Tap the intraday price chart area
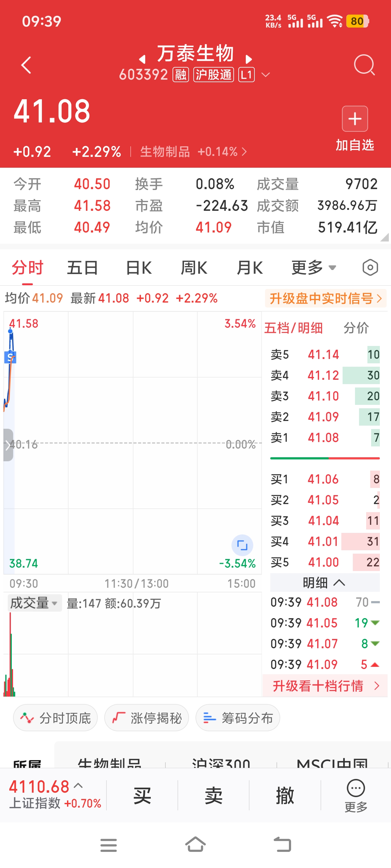The width and height of the screenshot is (391, 868). click(133, 443)
